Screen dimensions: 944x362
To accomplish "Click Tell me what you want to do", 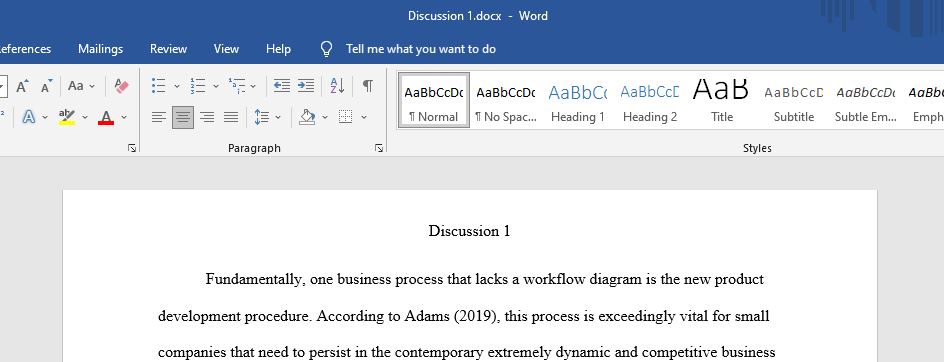I will tap(421, 49).
